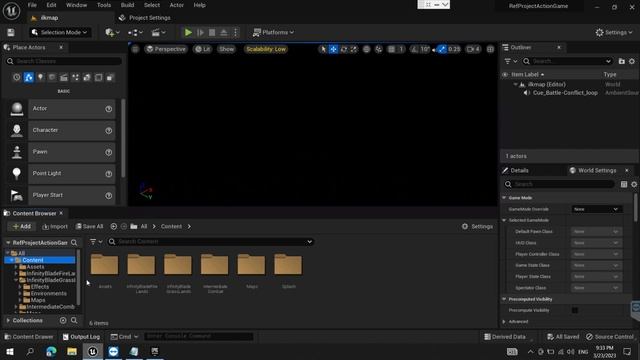Open the Output Log panel
Screen dimensions: 640x360
coord(81,337)
